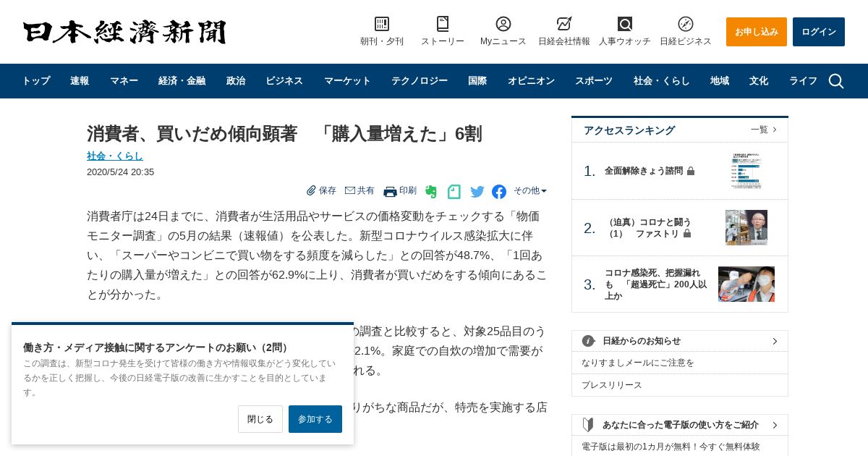This screenshot has width=868, height=456.
Task: Open the Myニュース profile icon
Action: click(x=503, y=24)
